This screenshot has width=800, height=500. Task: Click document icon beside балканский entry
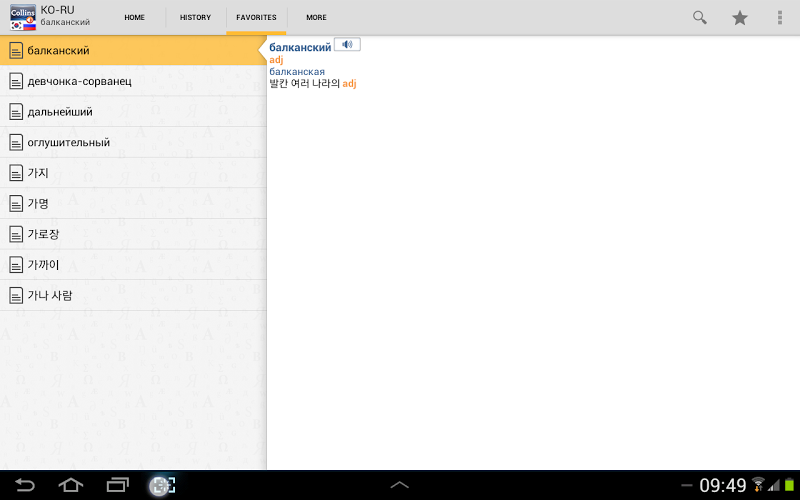click(16, 51)
